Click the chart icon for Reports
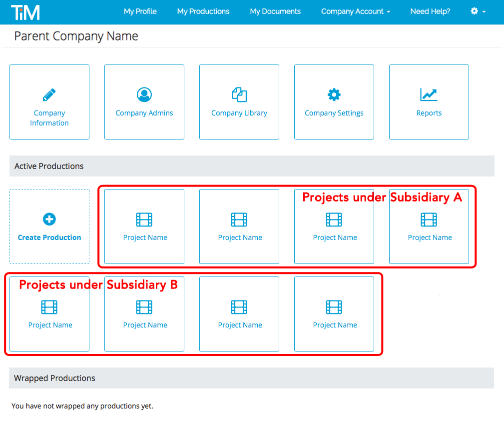The width and height of the screenshot is (504, 425). pyautogui.click(x=429, y=94)
